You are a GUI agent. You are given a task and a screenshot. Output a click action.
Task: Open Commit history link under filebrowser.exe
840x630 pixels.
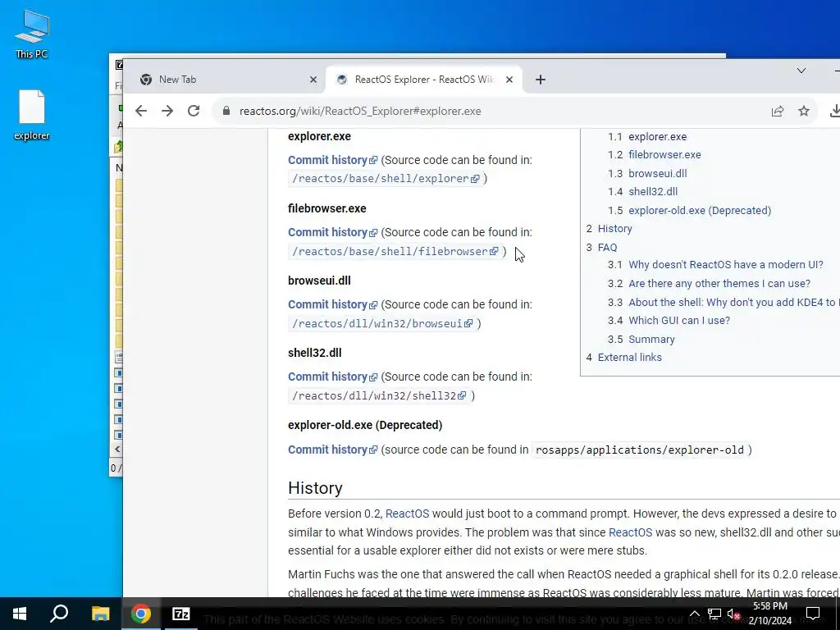point(333,232)
